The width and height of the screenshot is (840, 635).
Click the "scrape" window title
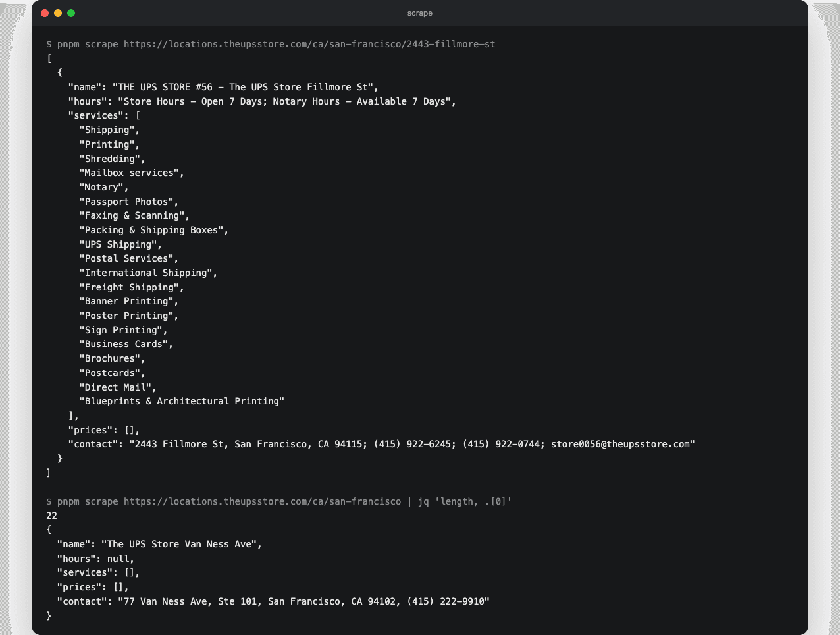(420, 13)
